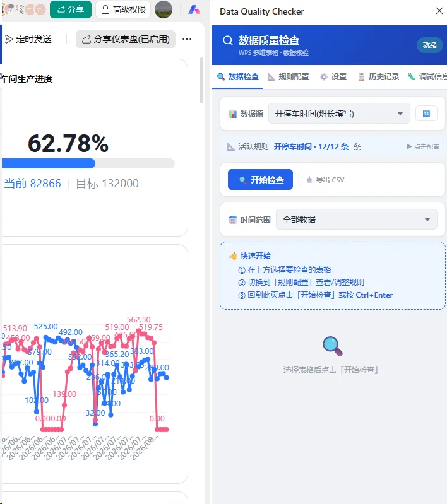Screen dimensions: 447x504
Task: Click the 当前 82866 value
Action: (x=32, y=183)
